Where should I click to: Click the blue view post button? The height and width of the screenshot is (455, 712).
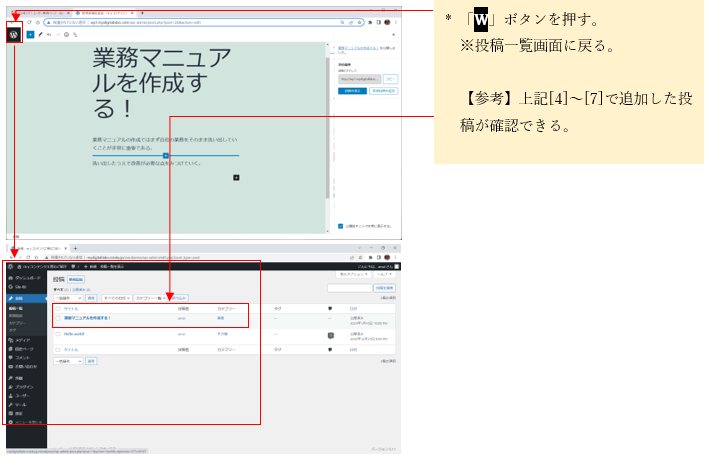(349, 91)
